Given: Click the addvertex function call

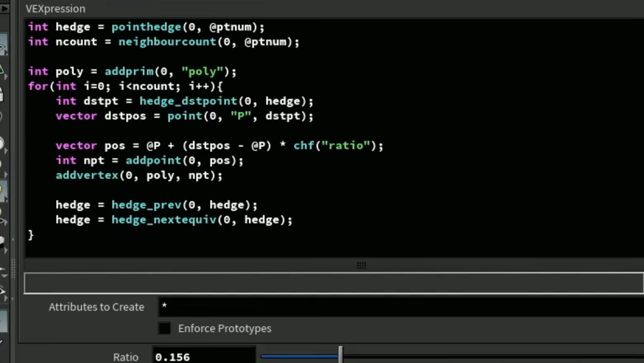Looking at the screenshot, I should pos(87,175).
